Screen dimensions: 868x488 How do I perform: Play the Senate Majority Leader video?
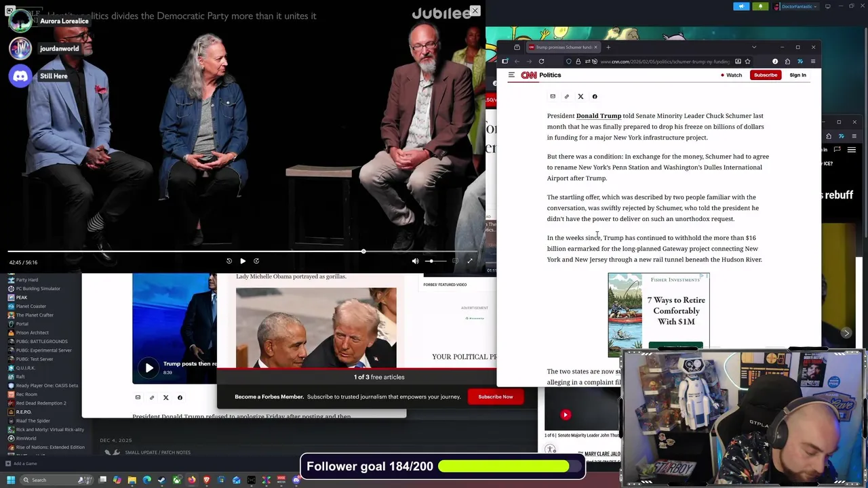pyautogui.click(x=566, y=415)
